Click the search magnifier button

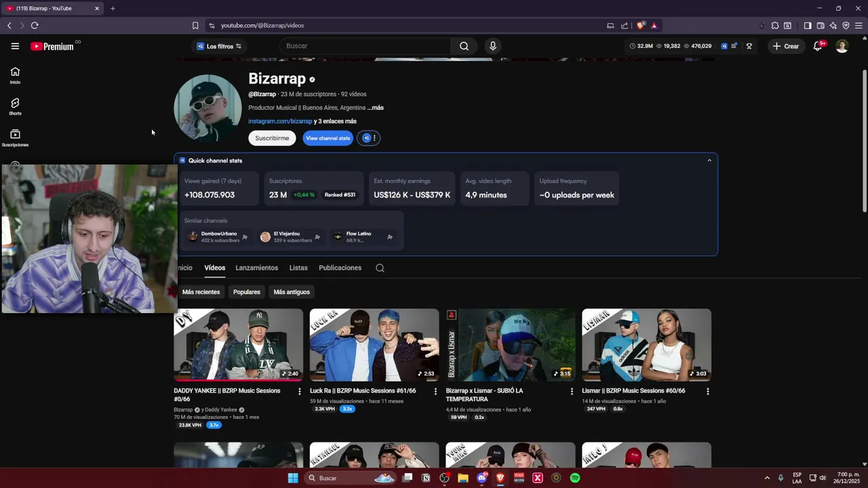tap(464, 46)
